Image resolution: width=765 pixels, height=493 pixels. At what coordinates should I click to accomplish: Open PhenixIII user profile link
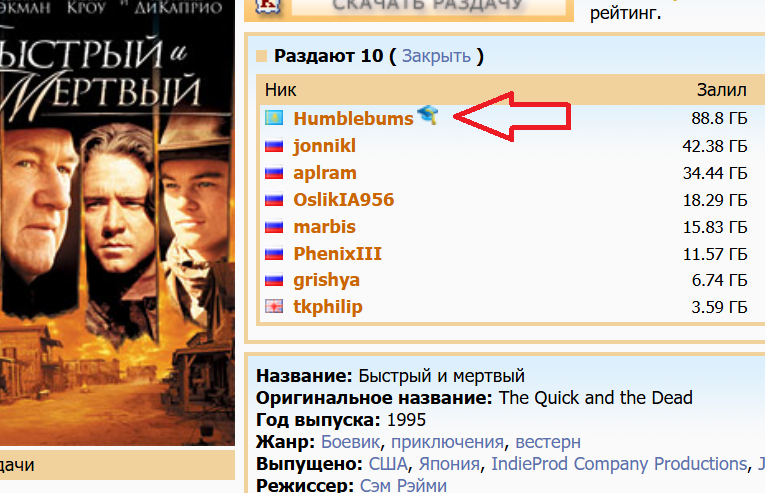[x=337, y=254]
